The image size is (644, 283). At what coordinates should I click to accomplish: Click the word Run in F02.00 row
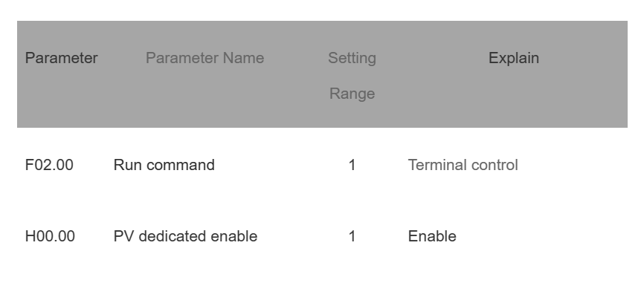128,165
